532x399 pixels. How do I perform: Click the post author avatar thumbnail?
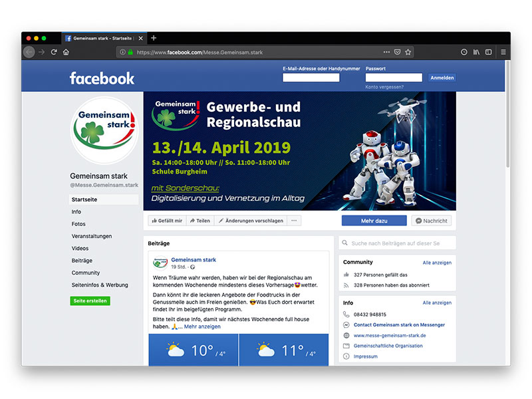pyautogui.click(x=160, y=263)
